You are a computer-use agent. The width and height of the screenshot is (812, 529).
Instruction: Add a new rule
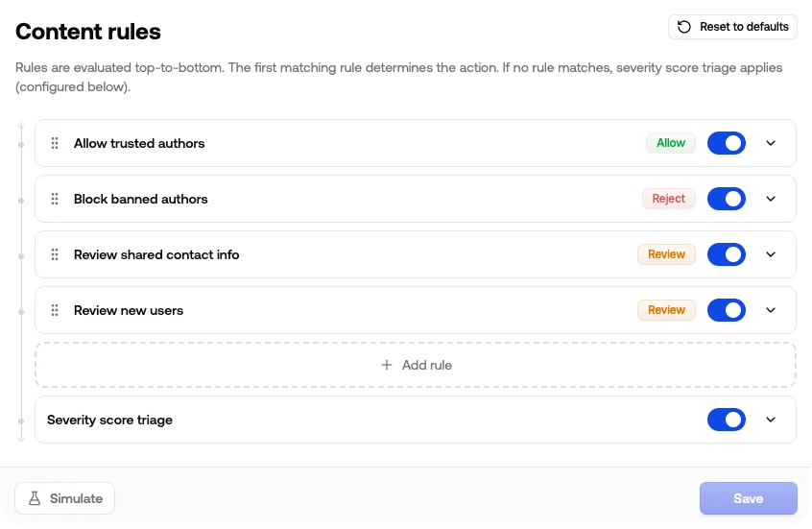coord(416,365)
